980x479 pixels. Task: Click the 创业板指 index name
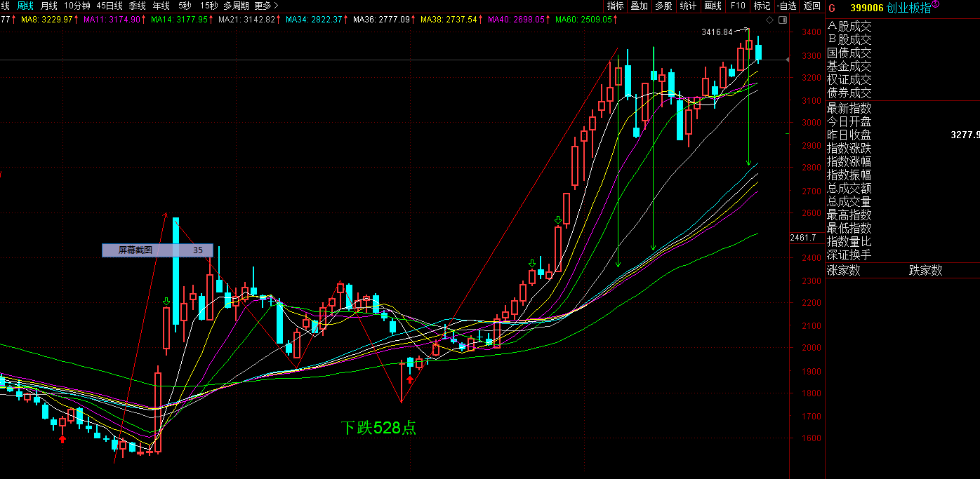(909, 8)
